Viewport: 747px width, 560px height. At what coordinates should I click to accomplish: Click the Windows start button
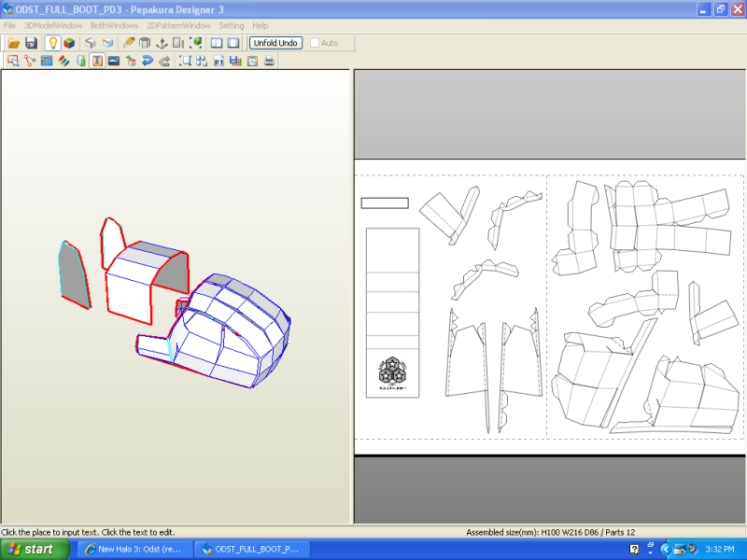tap(35, 550)
